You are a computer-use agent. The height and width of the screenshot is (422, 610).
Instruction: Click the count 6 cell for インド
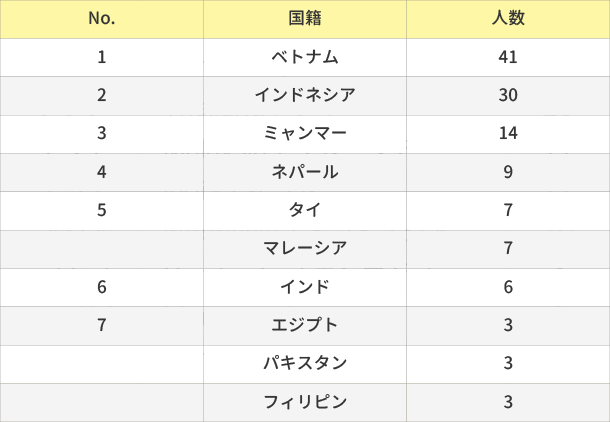point(508,288)
